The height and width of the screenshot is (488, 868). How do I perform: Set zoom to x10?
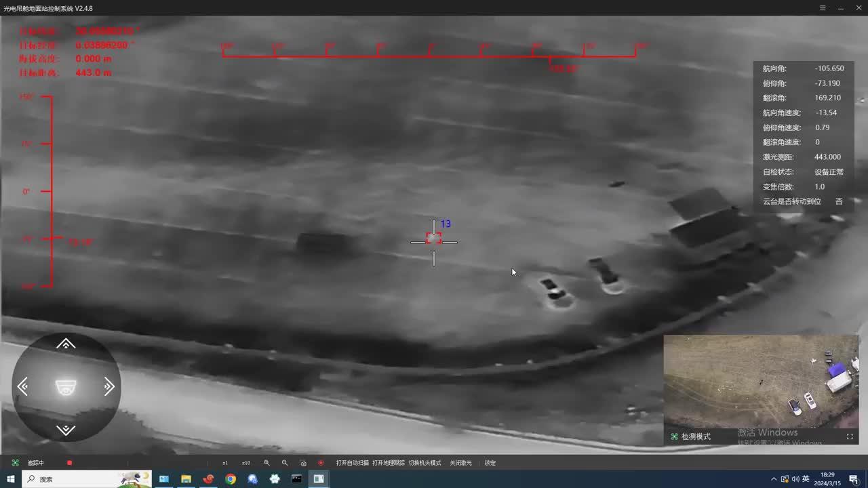coord(245,463)
